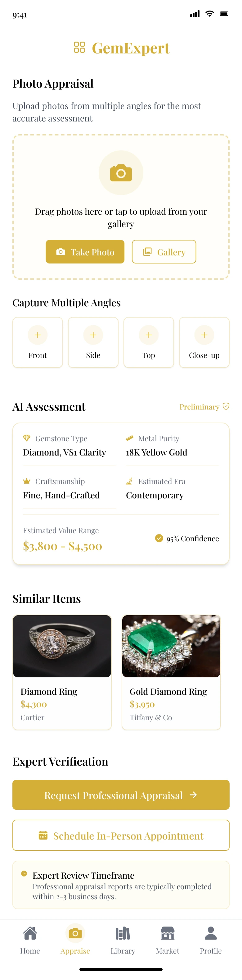Request a Professional Appraisal
242x980 pixels.
pyautogui.click(x=121, y=795)
